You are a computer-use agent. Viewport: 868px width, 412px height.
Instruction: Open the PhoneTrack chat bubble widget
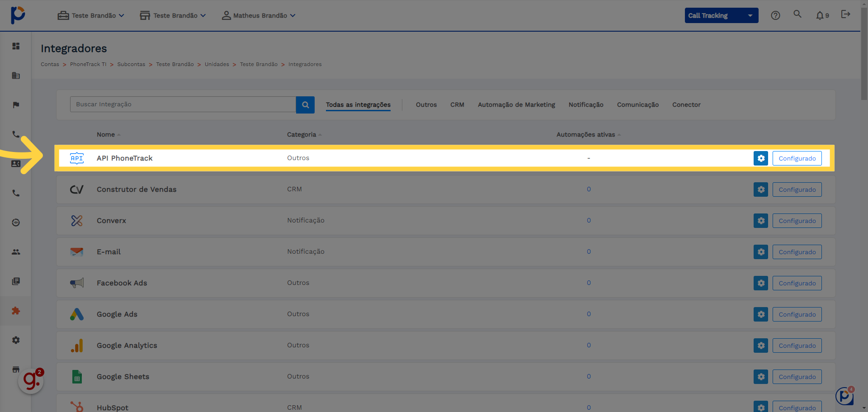[844, 396]
